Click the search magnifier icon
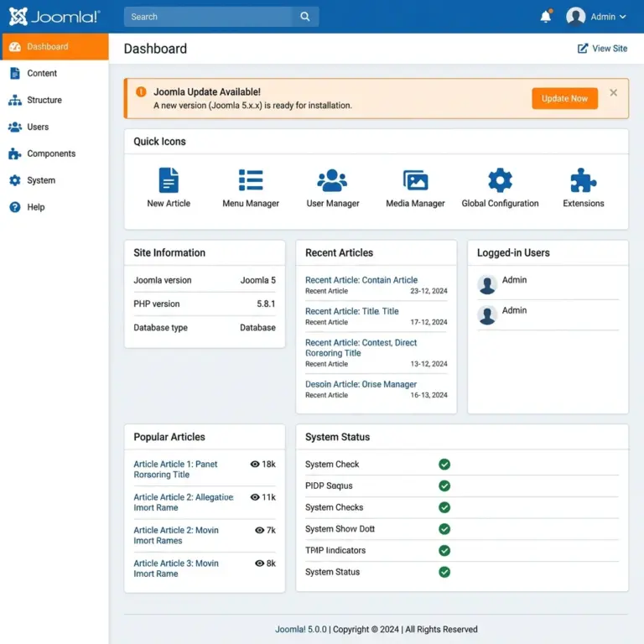This screenshot has width=644, height=644. coord(304,17)
